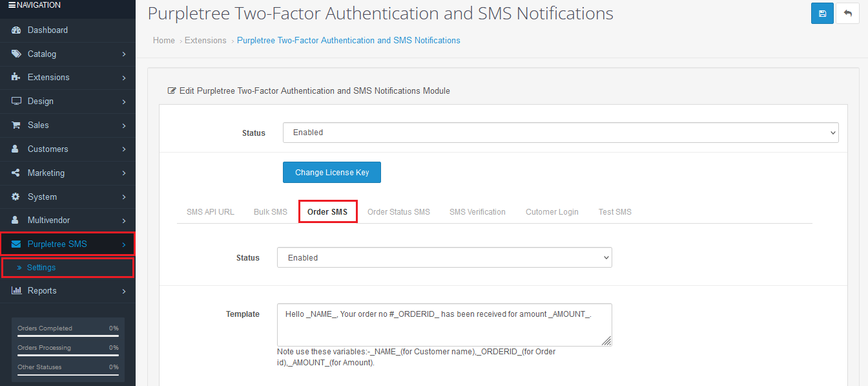Open the SMS Verification tab

pos(477,212)
